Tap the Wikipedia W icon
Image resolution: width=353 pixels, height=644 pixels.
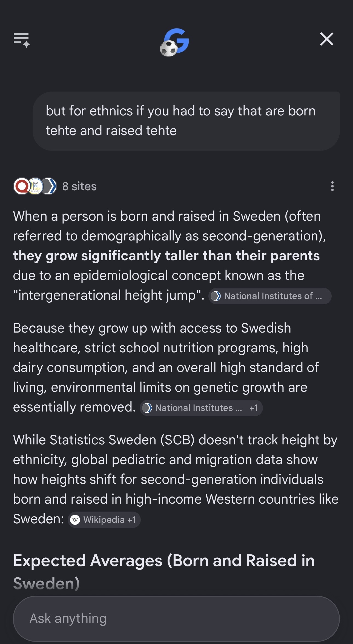[x=75, y=520]
